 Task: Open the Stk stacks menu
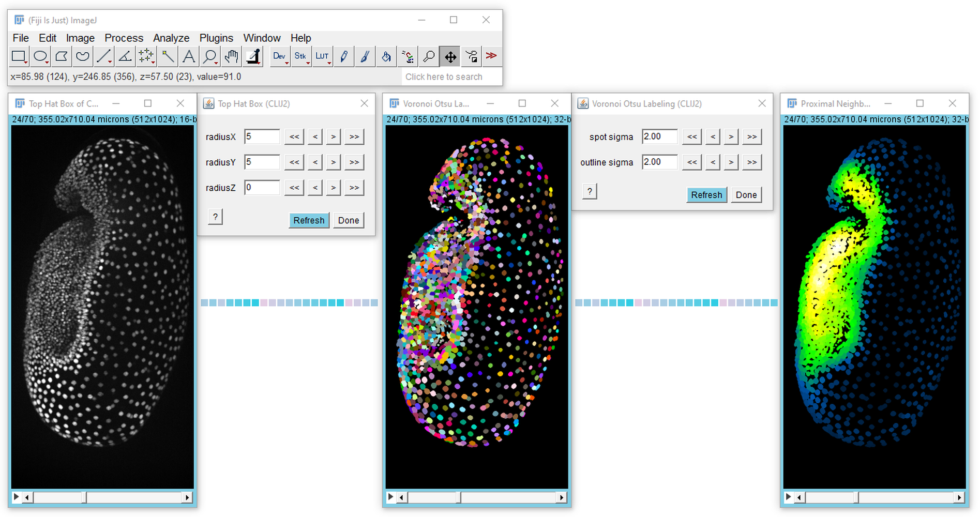point(300,56)
